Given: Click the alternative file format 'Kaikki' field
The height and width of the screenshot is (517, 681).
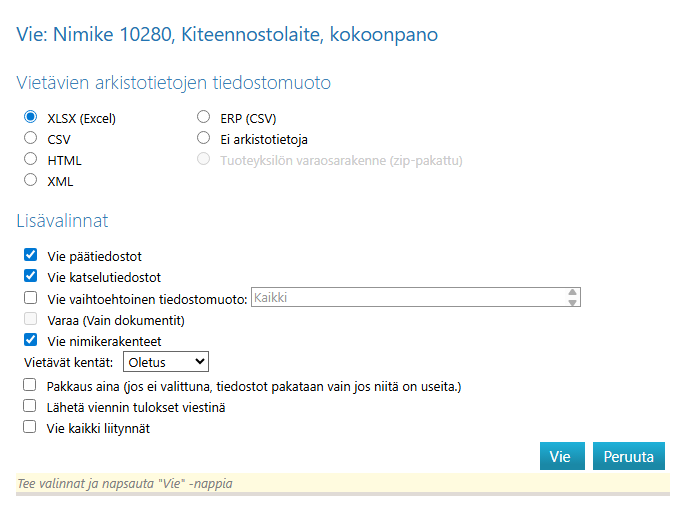Looking at the screenshot, I should click(x=407, y=297).
